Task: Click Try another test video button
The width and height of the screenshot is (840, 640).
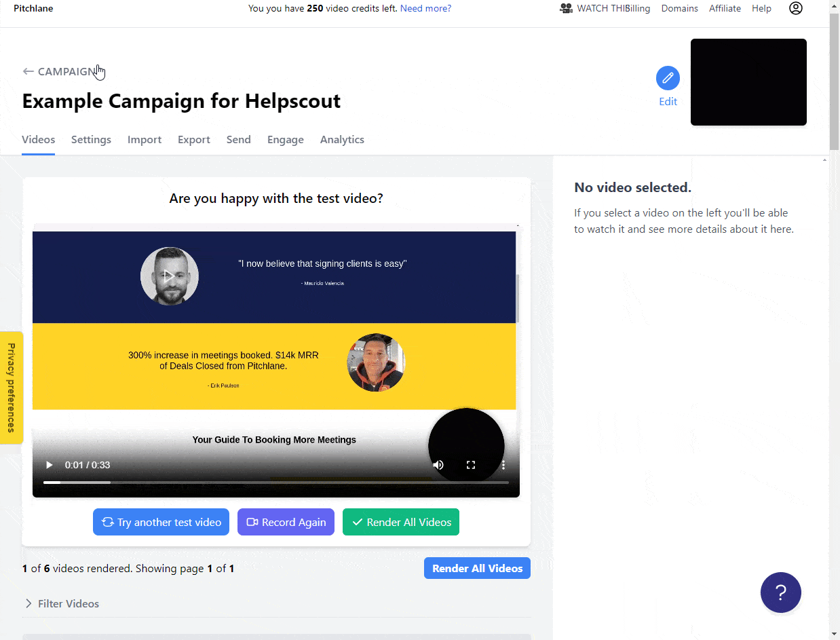Action: click(x=161, y=522)
